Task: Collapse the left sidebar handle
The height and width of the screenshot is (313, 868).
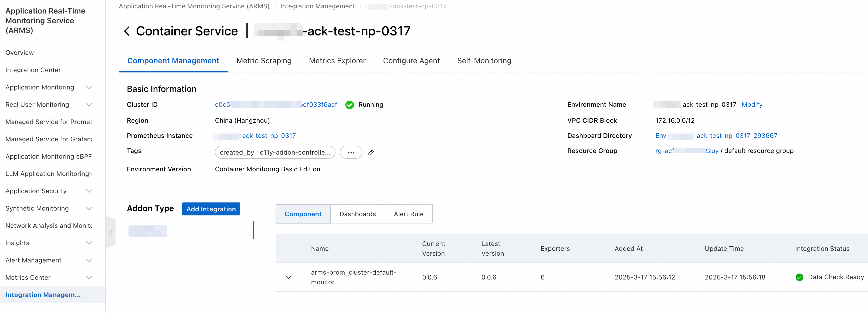Action: [110, 232]
